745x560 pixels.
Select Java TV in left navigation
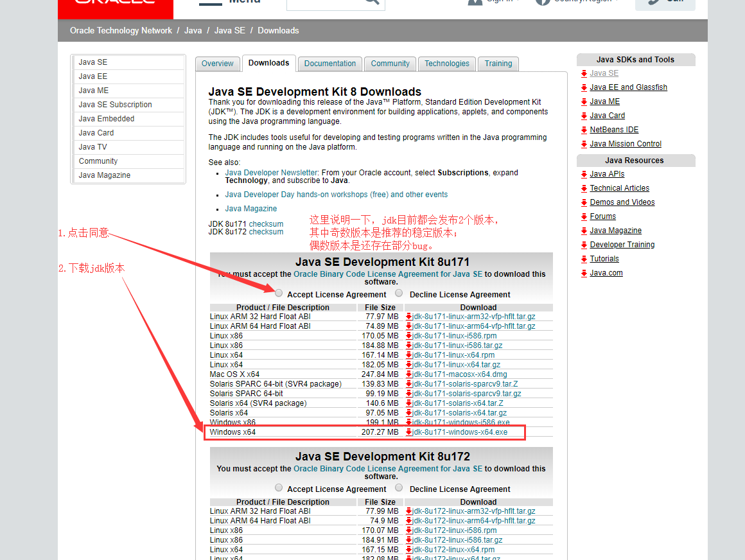(x=128, y=147)
